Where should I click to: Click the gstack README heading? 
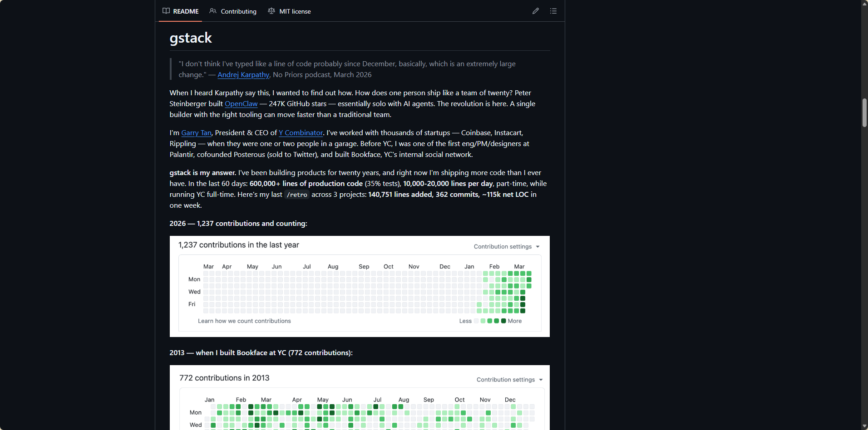pyautogui.click(x=191, y=38)
